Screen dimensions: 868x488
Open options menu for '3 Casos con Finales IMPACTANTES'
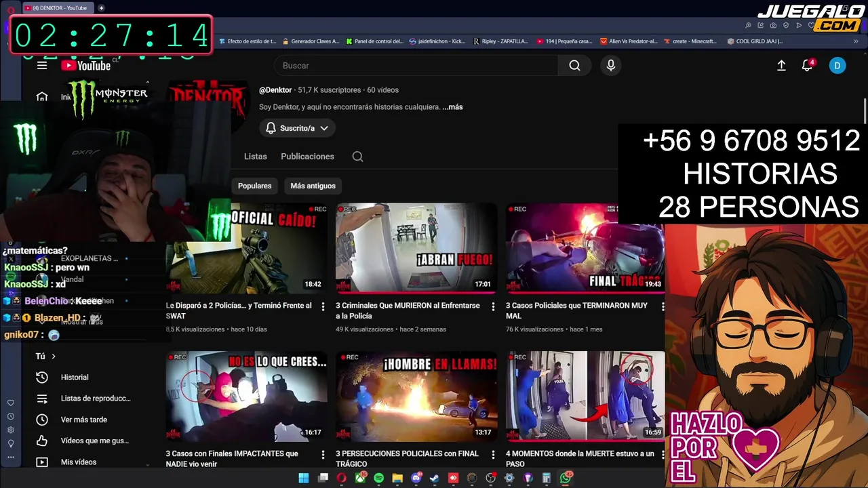click(323, 455)
